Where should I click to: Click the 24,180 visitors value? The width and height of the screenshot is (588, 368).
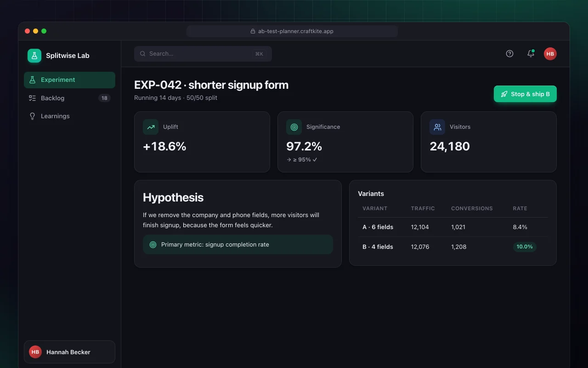point(450,146)
